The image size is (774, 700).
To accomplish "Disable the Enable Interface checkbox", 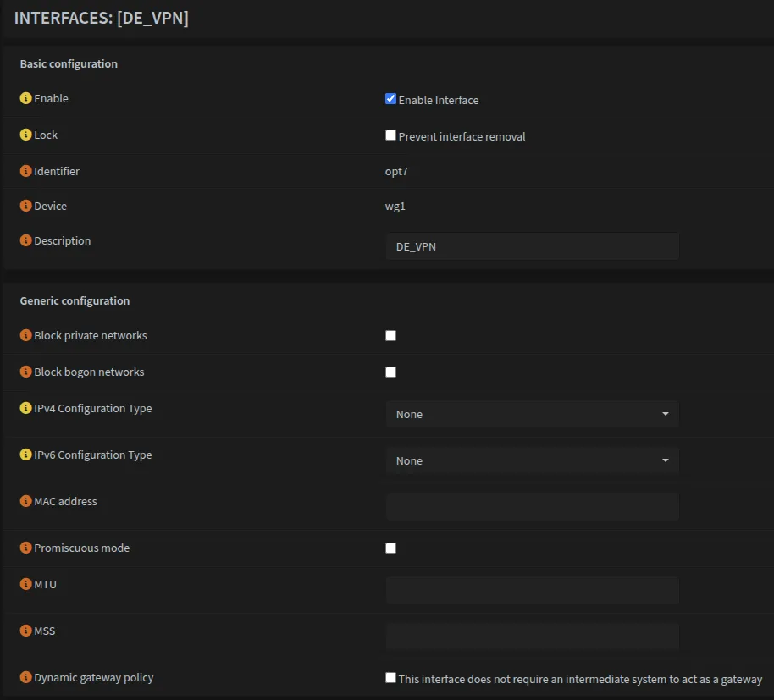I will [x=390, y=98].
